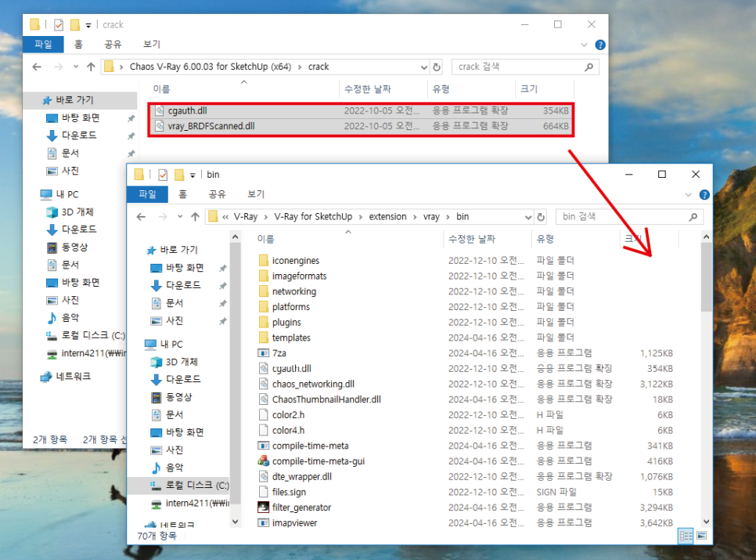Click the help icon in crack window

[x=600, y=45]
